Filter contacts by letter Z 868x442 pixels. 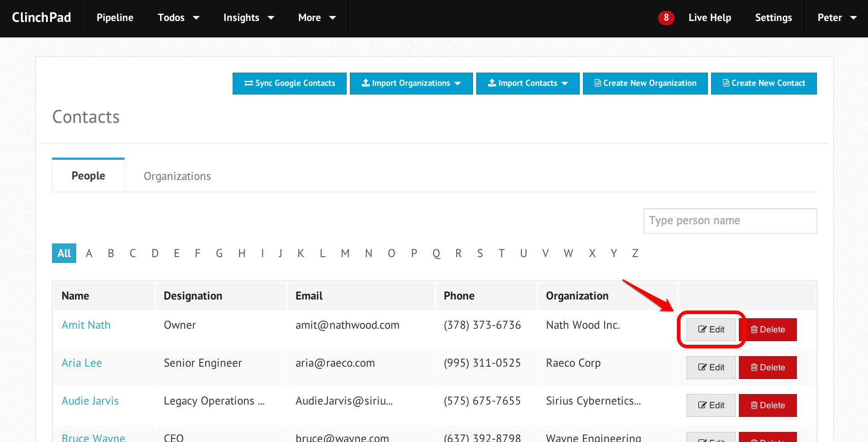click(635, 253)
